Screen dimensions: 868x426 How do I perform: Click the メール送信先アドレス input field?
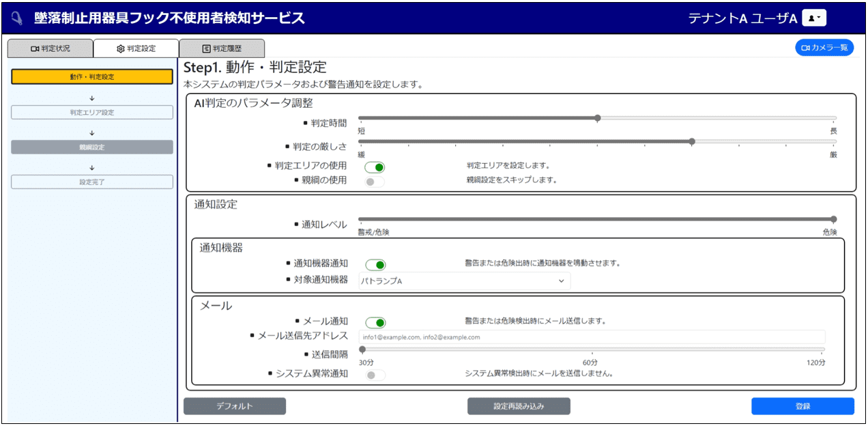point(592,337)
